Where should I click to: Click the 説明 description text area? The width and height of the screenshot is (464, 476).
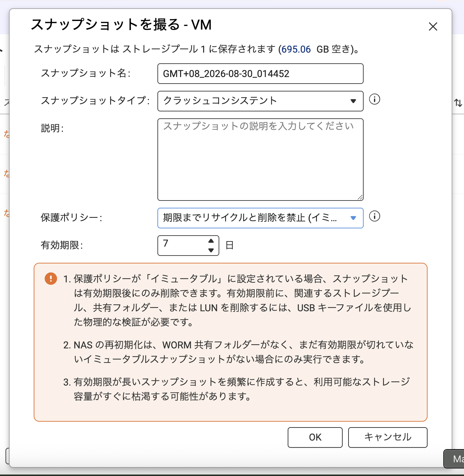260,160
